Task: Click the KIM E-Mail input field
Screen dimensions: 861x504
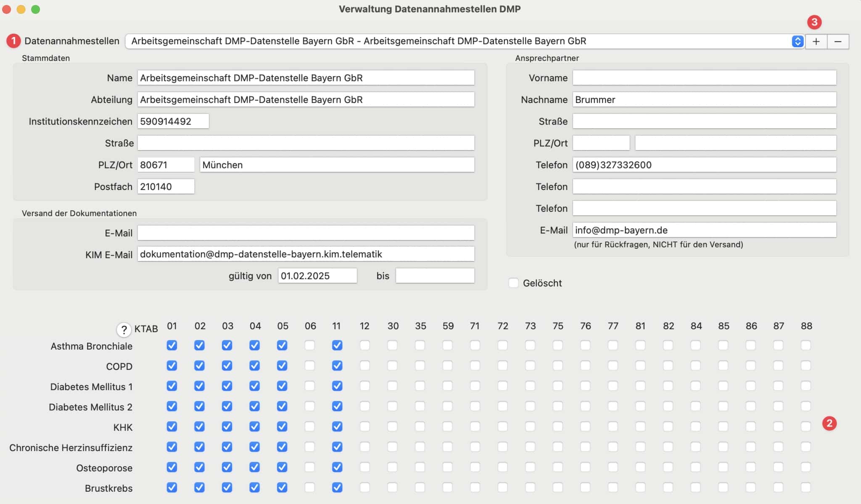Action: tap(306, 254)
